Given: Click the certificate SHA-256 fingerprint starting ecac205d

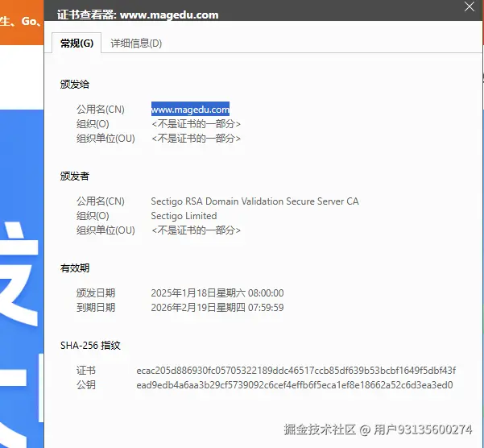Looking at the screenshot, I should (296, 370).
